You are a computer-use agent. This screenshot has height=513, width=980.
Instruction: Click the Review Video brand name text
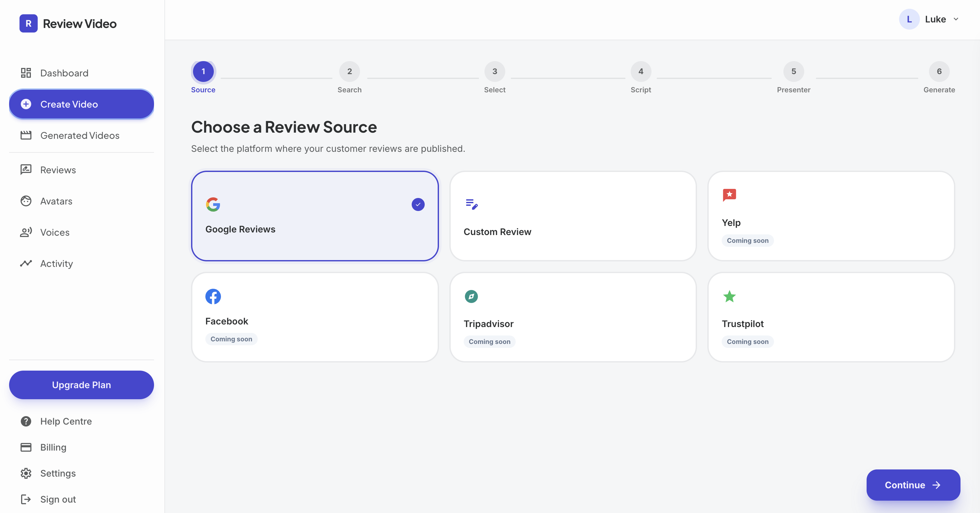tap(80, 24)
